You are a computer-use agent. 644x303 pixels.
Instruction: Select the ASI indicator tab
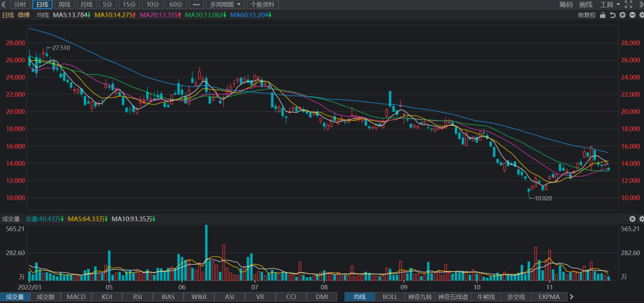tap(230, 297)
